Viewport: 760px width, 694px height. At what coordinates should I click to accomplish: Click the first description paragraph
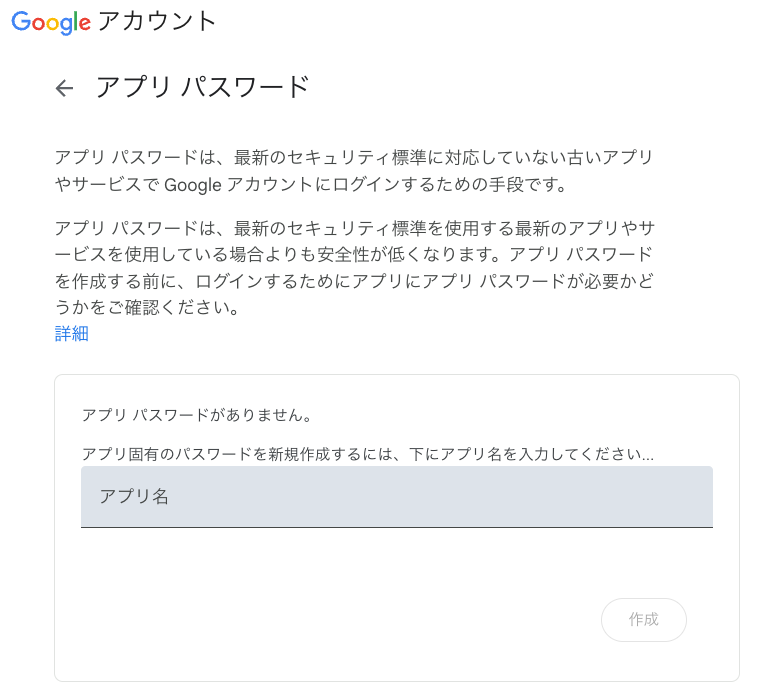point(354,171)
